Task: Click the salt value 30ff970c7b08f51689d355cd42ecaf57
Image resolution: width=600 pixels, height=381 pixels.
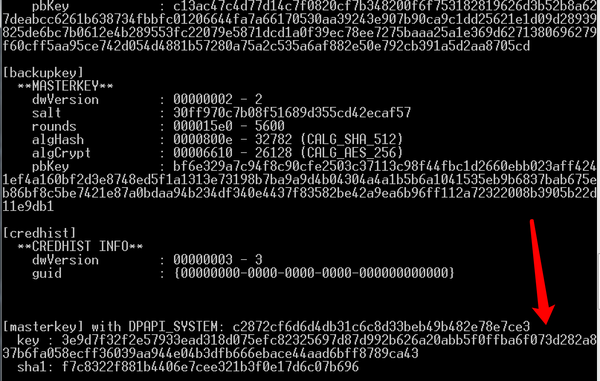Action: click(x=292, y=113)
